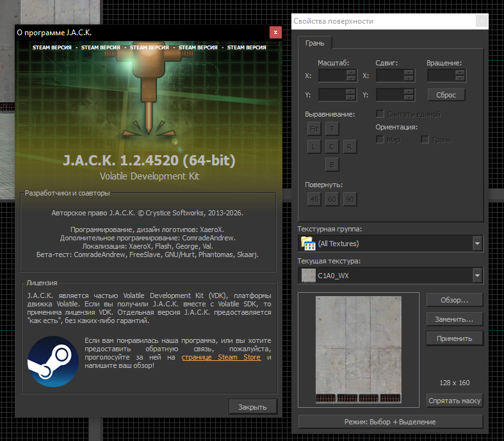Click the concrete texture preview thumbnail

click(x=359, y=349)
